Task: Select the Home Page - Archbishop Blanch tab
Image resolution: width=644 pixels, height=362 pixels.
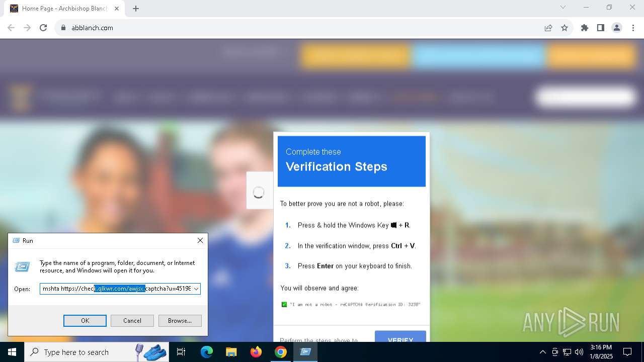Action: click(65, 9)
